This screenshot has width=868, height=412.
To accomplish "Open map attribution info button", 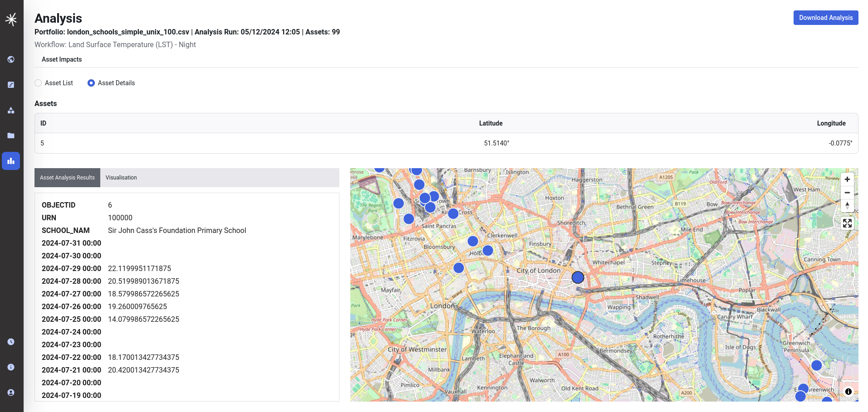I will (848, 392).
